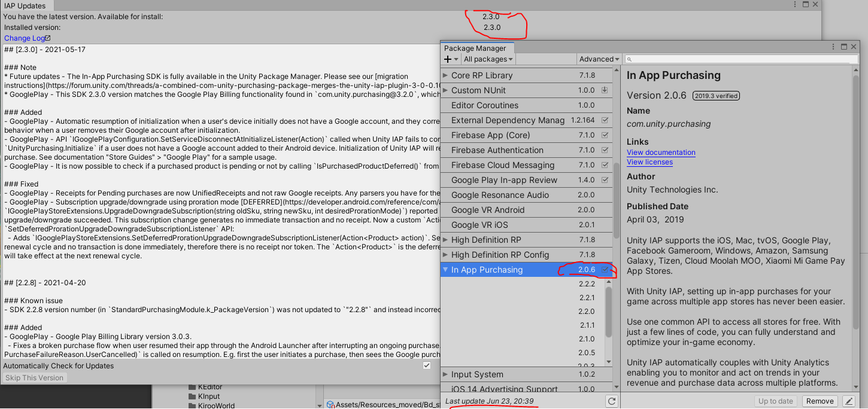Expand the Custom NUnit package versions

coord(445,90)
